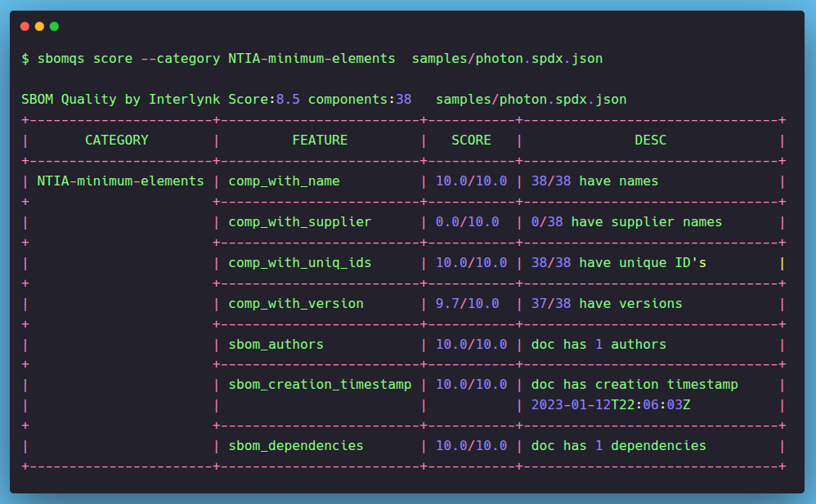Click the SCORE column header
This screenshot has height=504, width=816.
click(471, 140)
